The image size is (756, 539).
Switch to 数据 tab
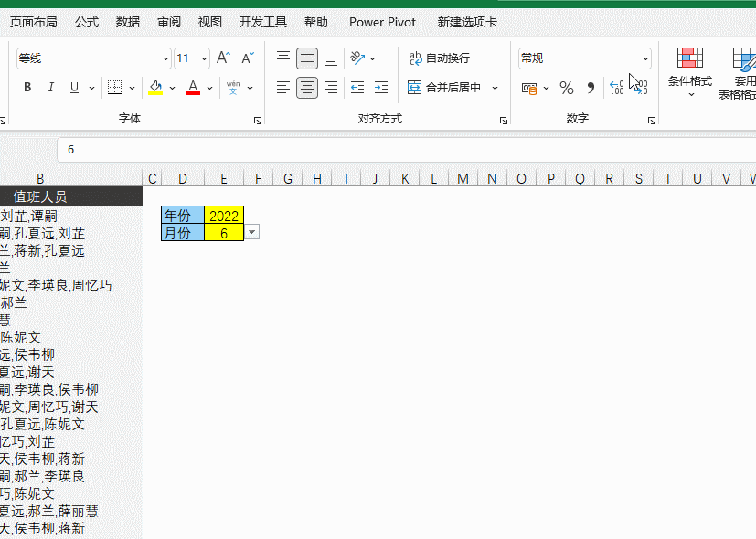click(128, 22)
